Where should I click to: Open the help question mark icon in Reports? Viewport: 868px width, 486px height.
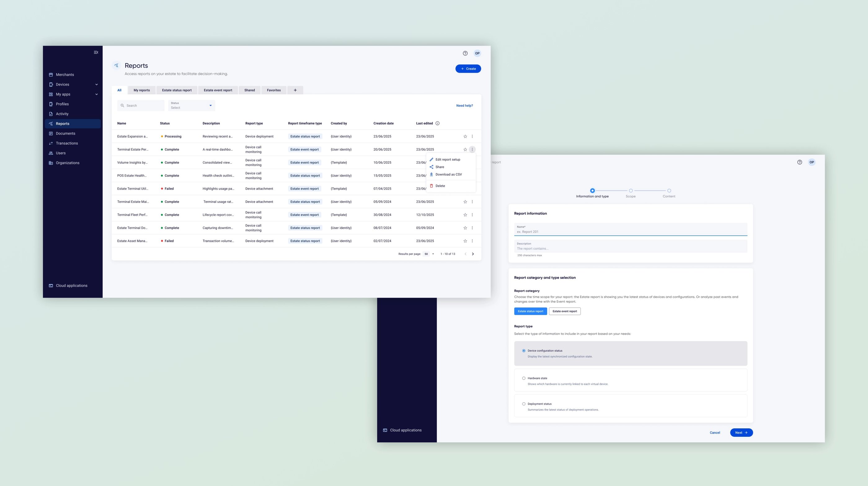(465, 53)
